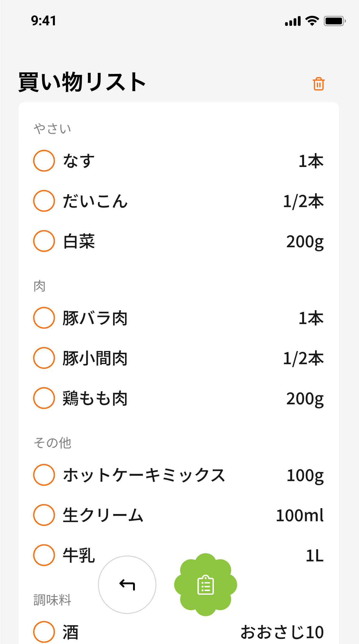Tap the Wi-Fi status icon
The width and height of the screenshot is (359, 644).
tap(312, 21)
